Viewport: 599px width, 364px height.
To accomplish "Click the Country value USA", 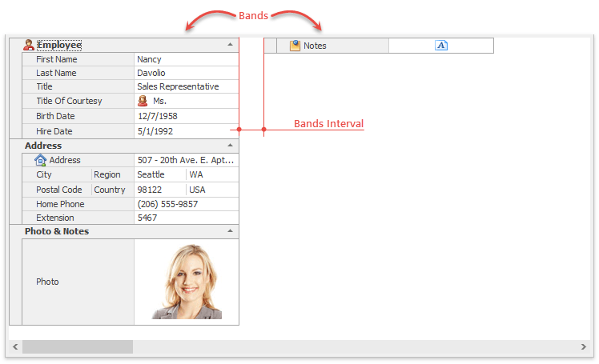I will 197,190.
